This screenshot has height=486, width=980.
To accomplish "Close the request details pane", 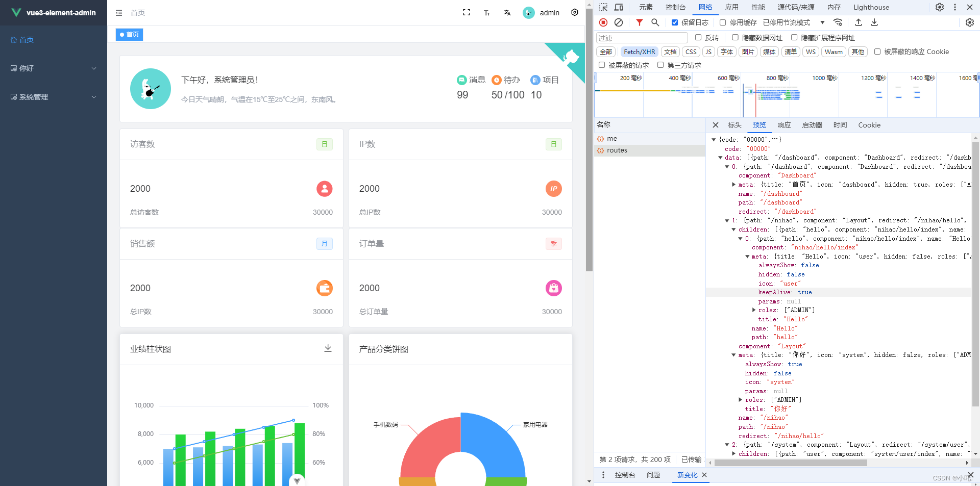I will [x=716, y=125].
